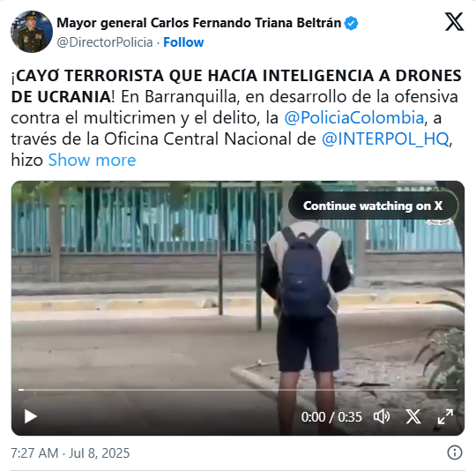Viewport: 476px width, 471px height.
Task: Click the video progress bar
Action: tap(238, 390)
